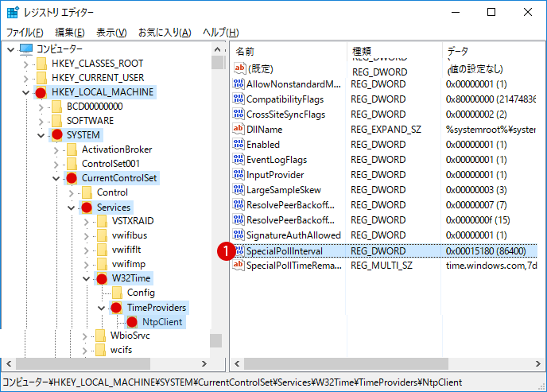The width and height of the screenshot is (547, 392).
Task: Collapse the SYSTEM node
Action: pos(41,135)
